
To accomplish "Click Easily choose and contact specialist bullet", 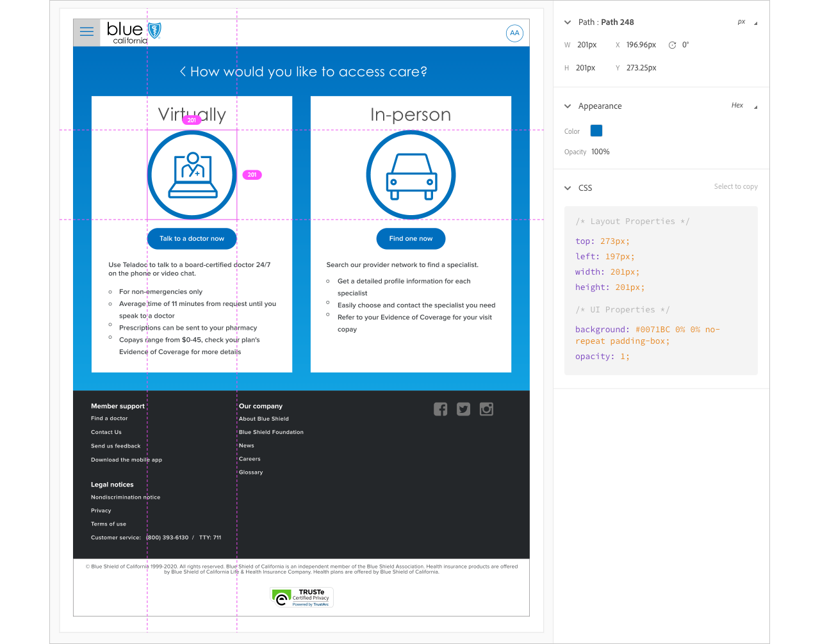I will (416, 305).
